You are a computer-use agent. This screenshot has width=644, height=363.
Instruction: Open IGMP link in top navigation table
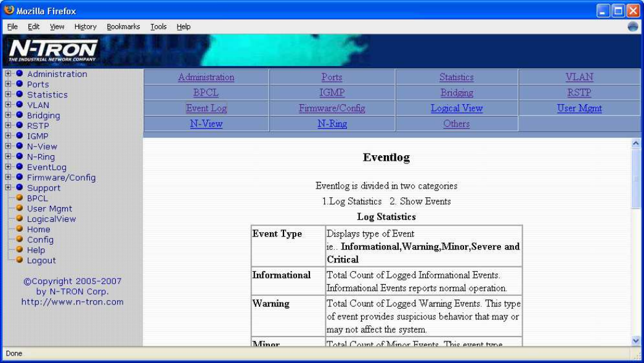[x=332, y=93]
